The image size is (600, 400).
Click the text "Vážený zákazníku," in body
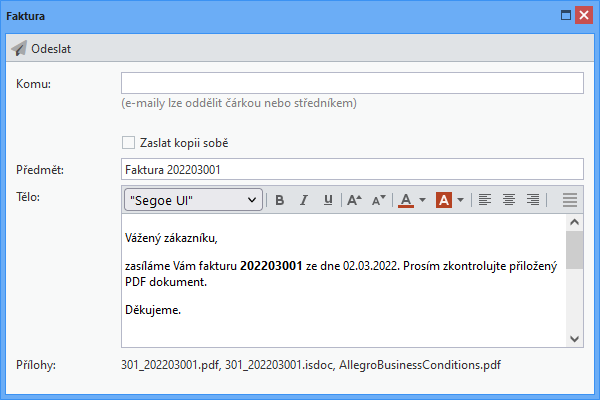click(171, 238)
